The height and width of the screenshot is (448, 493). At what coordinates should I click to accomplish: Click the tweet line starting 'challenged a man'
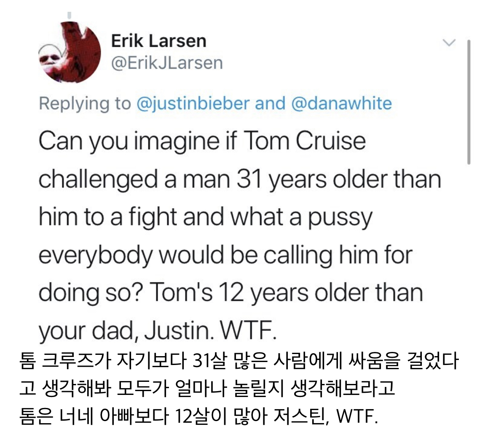point(239,179)
